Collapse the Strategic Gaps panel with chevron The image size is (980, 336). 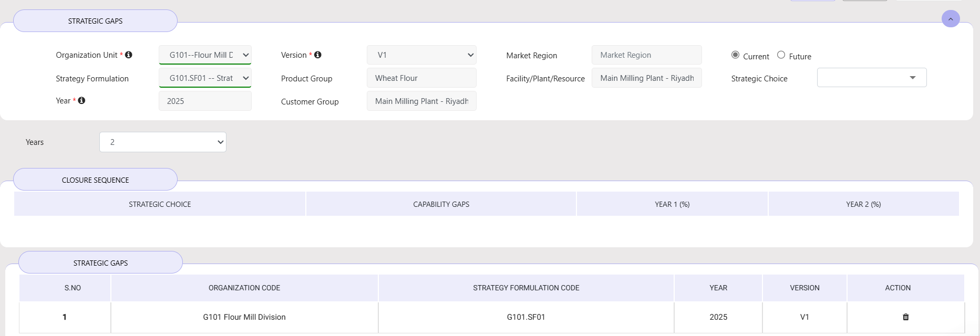950,19
